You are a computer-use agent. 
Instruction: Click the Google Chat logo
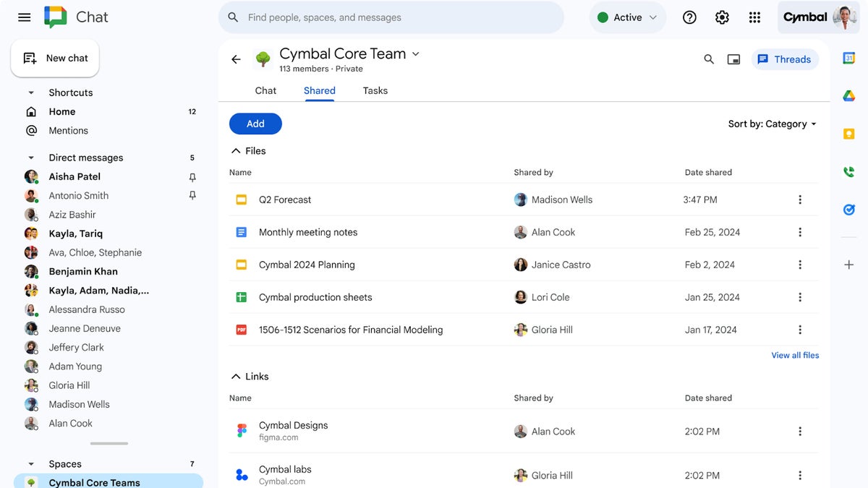[56, 17]
